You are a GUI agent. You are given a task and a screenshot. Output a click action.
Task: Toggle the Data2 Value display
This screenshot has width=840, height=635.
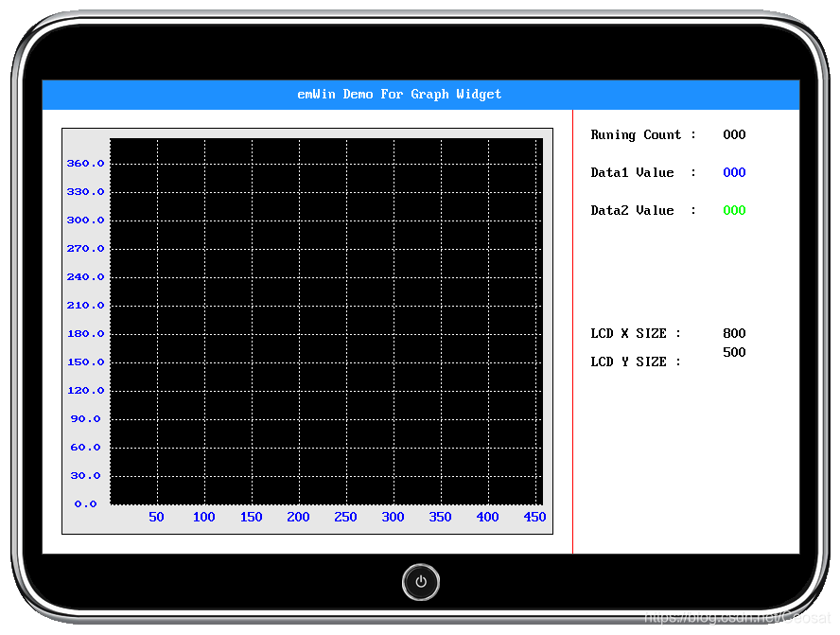633,210
